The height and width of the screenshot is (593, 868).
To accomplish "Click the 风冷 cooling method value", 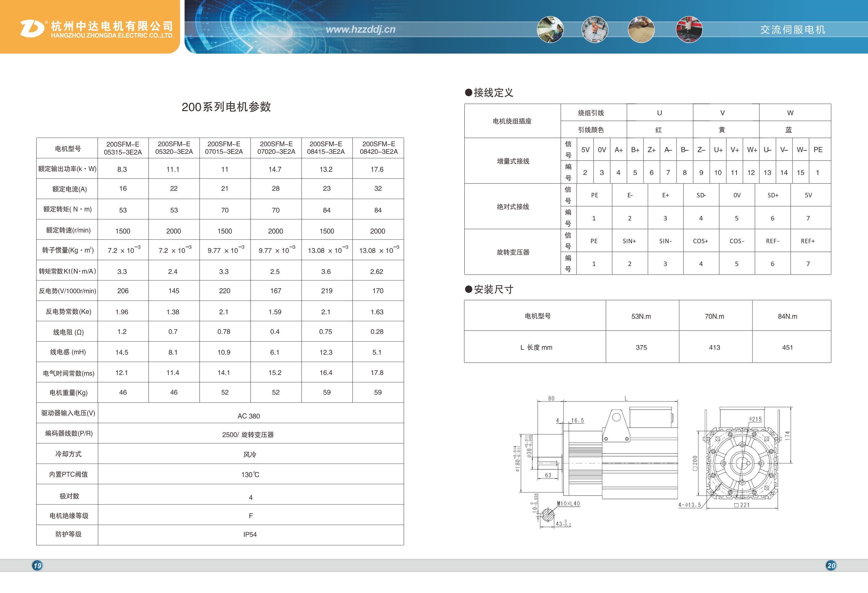I will [x=250, y=454].
